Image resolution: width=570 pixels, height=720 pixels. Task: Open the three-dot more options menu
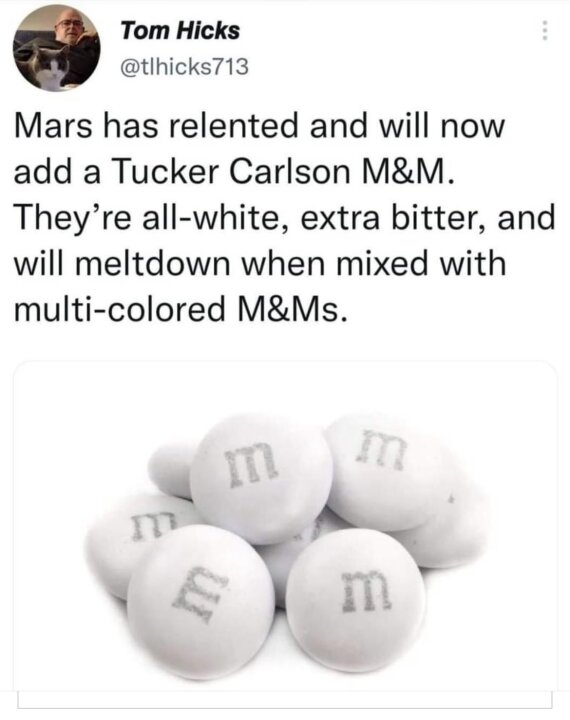pos(544,31)
